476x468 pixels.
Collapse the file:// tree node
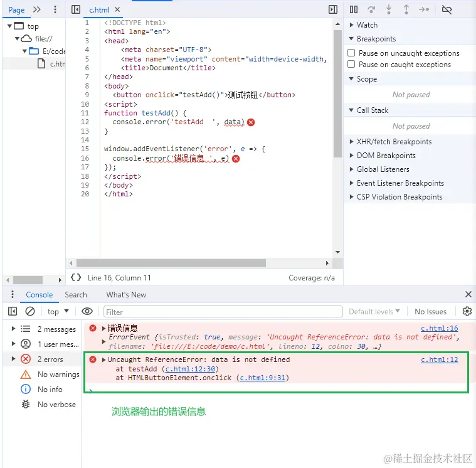coord(17,38)
